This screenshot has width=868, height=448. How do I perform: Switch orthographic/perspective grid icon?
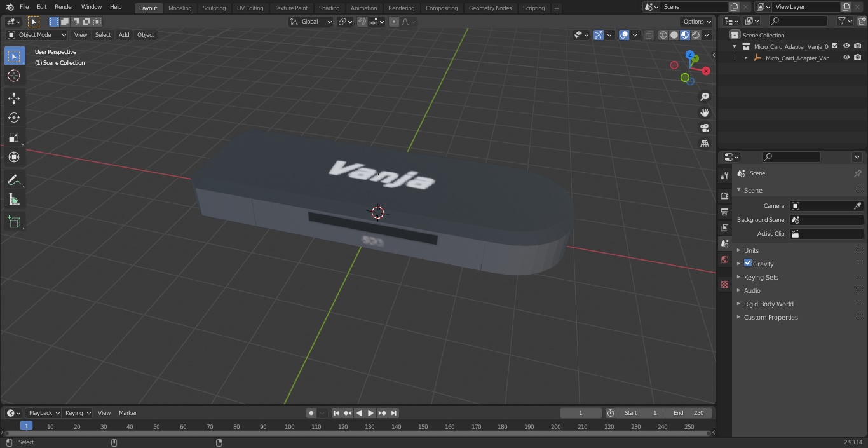click(x=705, y=144)
